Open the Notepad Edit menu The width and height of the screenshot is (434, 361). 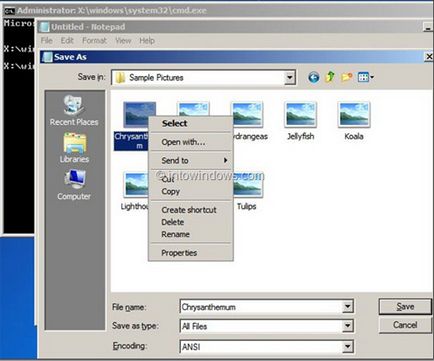click(67, 41)
